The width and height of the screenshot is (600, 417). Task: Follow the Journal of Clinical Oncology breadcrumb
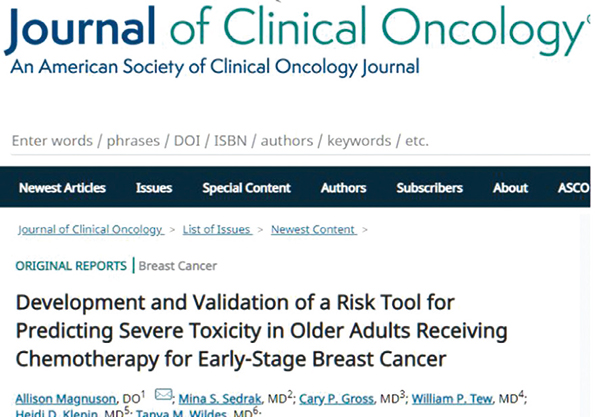pos(91,230)
